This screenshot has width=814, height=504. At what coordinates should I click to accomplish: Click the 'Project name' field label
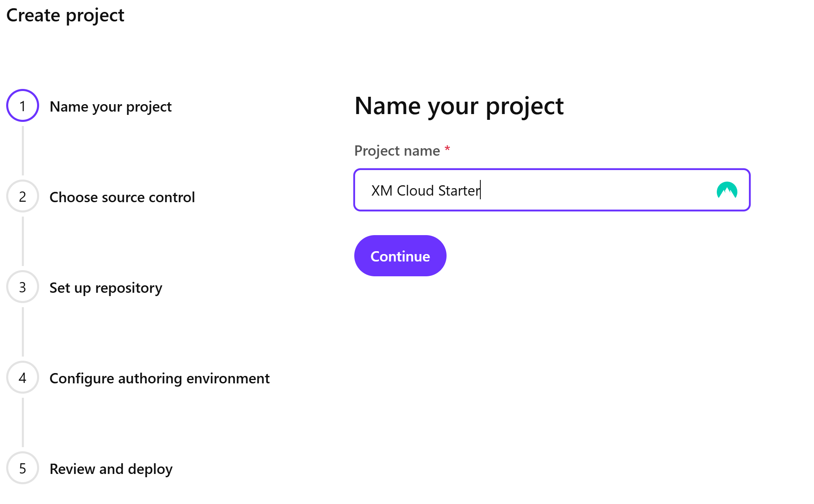point(397,151)
